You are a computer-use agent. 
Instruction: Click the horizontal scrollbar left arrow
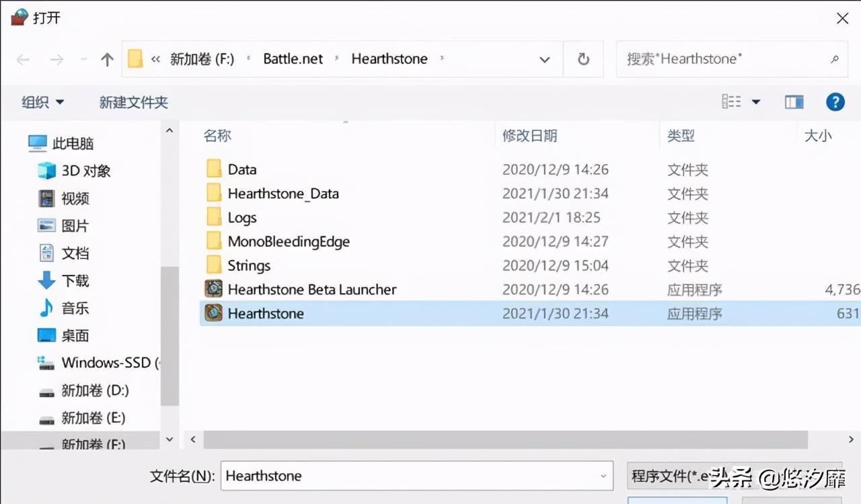click(193, 439)
